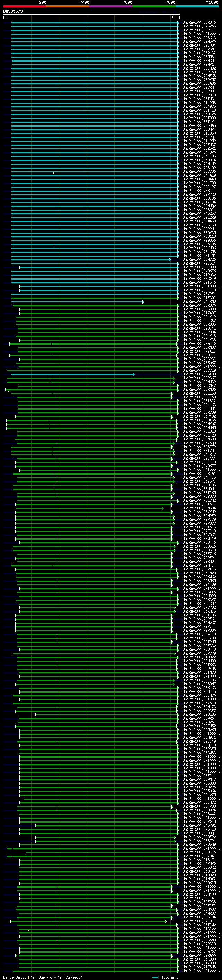
Task: Select hit label UniRef100_A7YXL7
Action: (199, 351)
